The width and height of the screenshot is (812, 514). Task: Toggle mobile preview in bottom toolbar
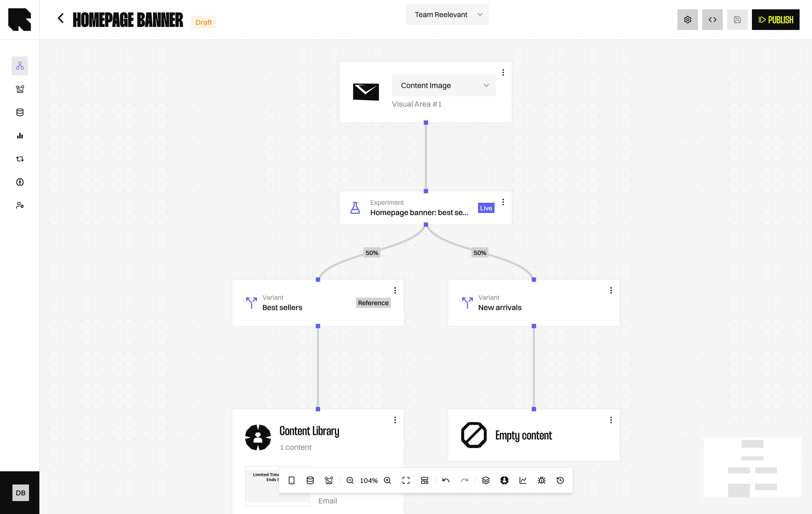(x=292, y=480)
